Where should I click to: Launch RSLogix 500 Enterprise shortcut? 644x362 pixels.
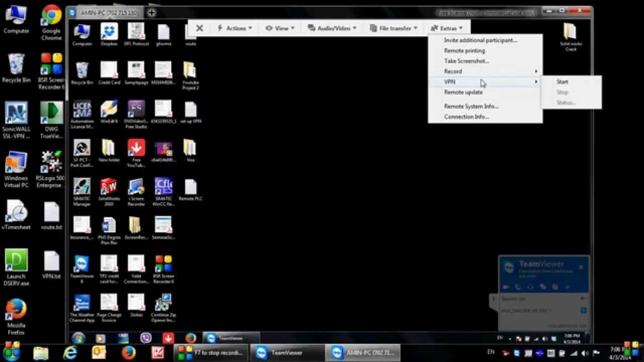coord(51,169)
